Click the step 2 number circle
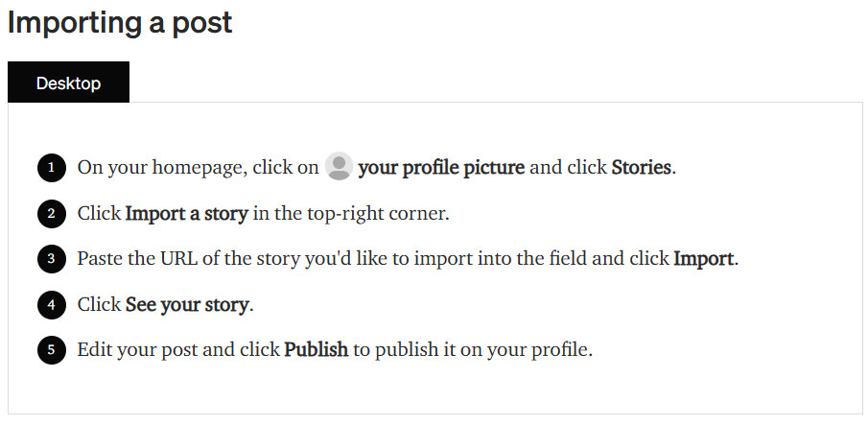This screenshot has width=868, height=425. (x=52, y=213)
